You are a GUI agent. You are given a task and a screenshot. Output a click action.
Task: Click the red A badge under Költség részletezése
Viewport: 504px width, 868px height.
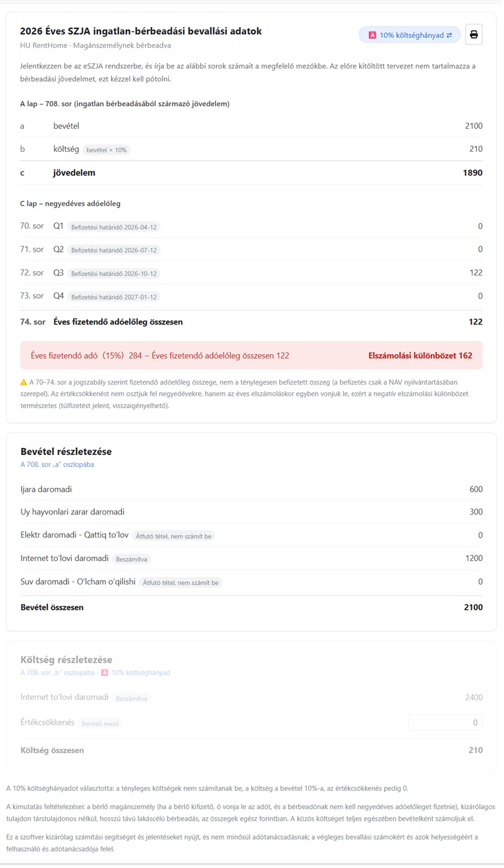pyautogui.click(x=105, y=673)
